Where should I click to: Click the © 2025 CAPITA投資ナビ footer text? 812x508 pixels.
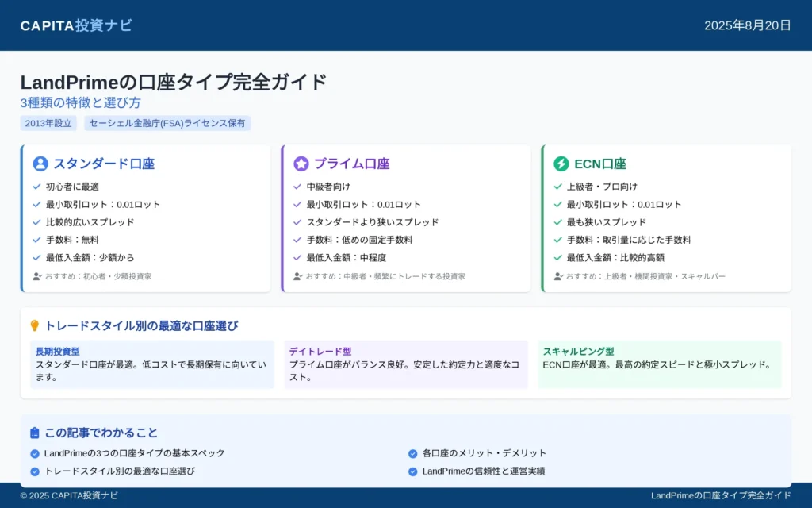click(x=69, y=495)
